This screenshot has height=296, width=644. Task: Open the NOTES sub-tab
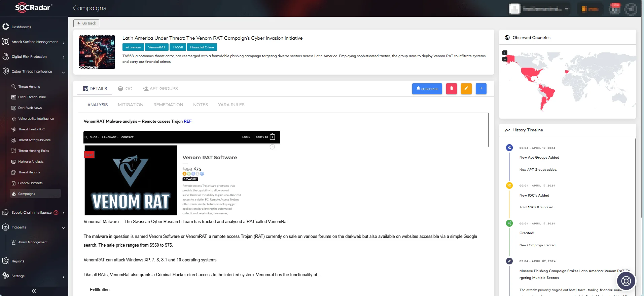[201, 105]
